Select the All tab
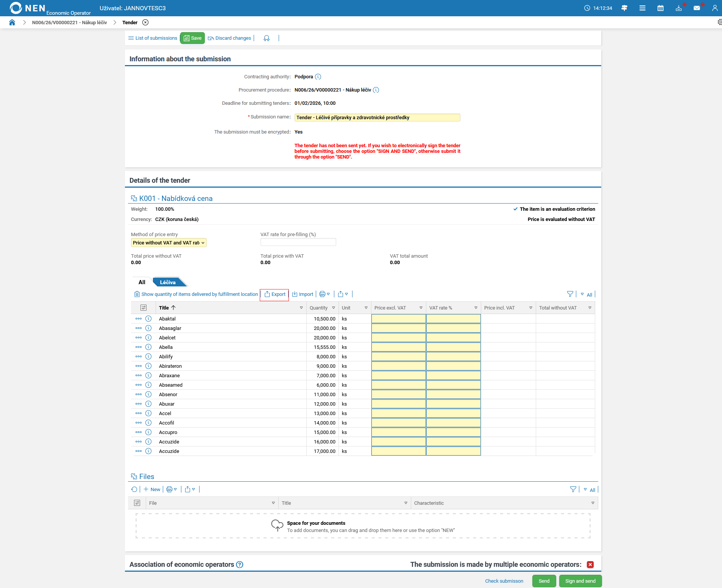 [x=142, y=282]
